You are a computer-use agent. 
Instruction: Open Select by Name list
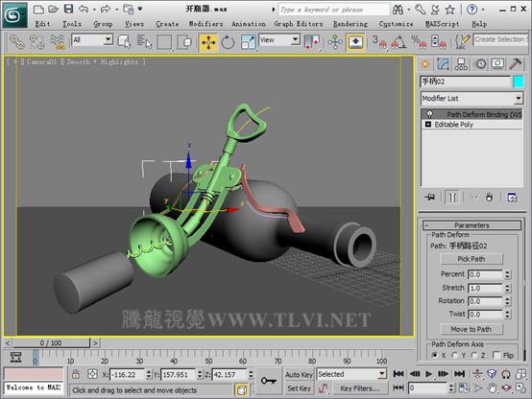pyautogui.click(x=144, y=42)
